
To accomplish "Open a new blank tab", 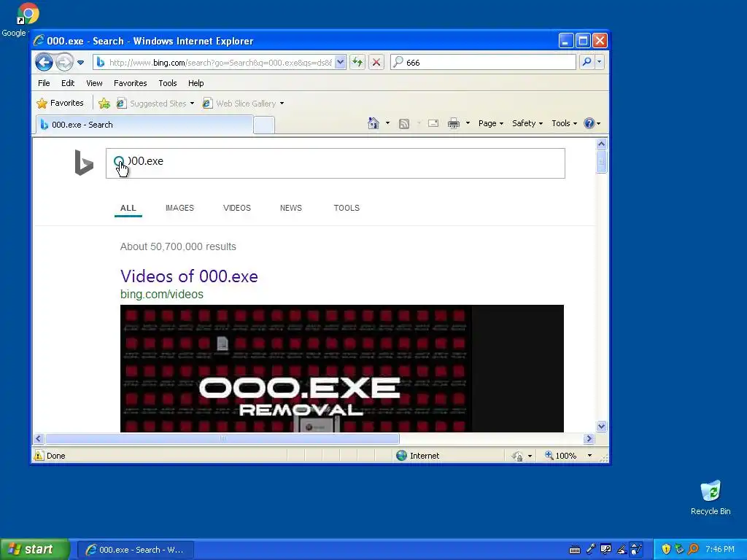I will pos(264,125).
